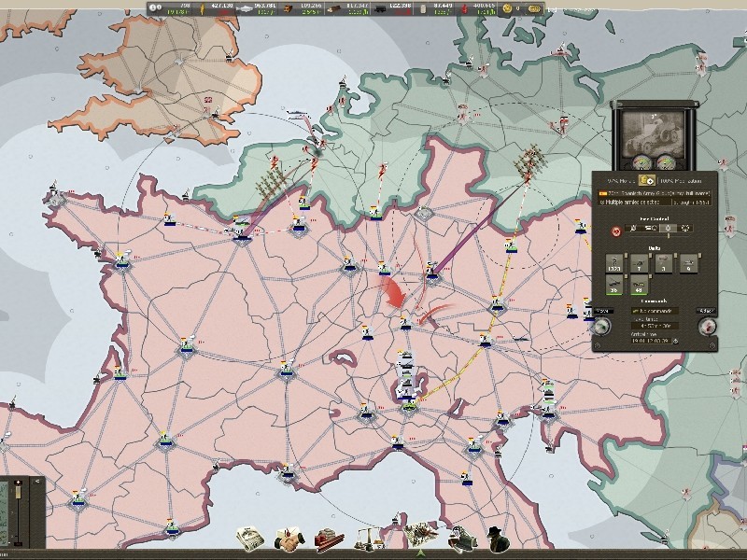The height and width of the screenshot is (560, 747).
Task: Click the red gas resource icon
Action: 466,8
